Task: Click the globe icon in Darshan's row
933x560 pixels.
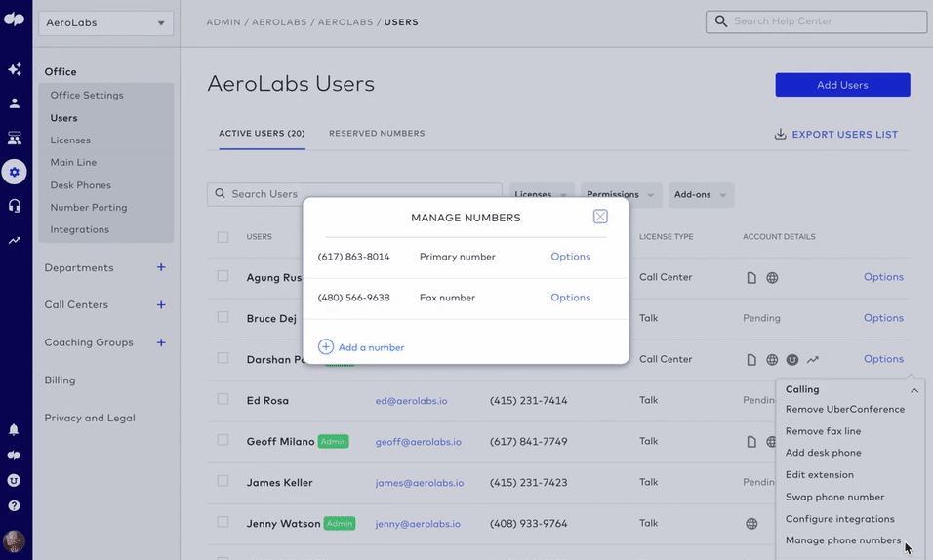Action: [x=772, y=359]
